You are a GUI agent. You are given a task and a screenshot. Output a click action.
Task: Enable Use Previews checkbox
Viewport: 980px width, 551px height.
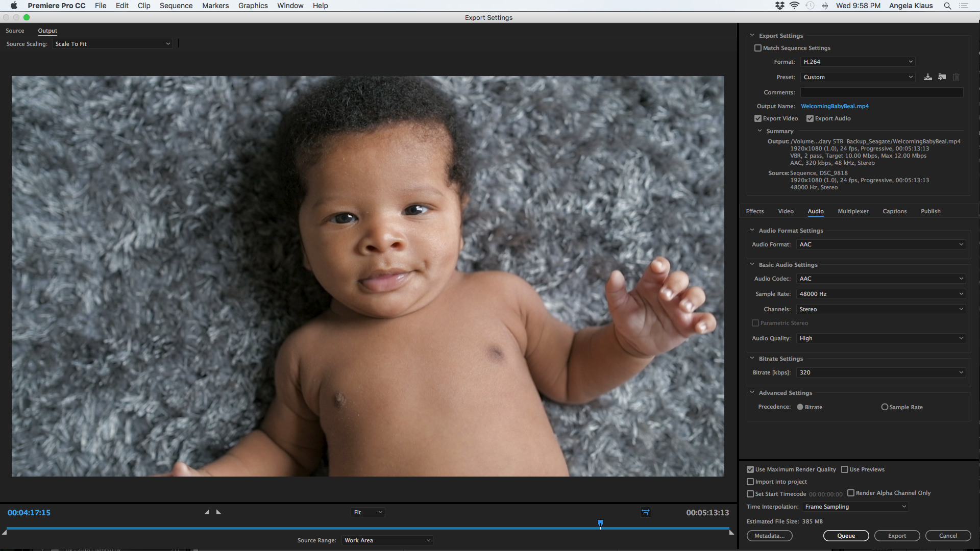[x=845, y=469]
